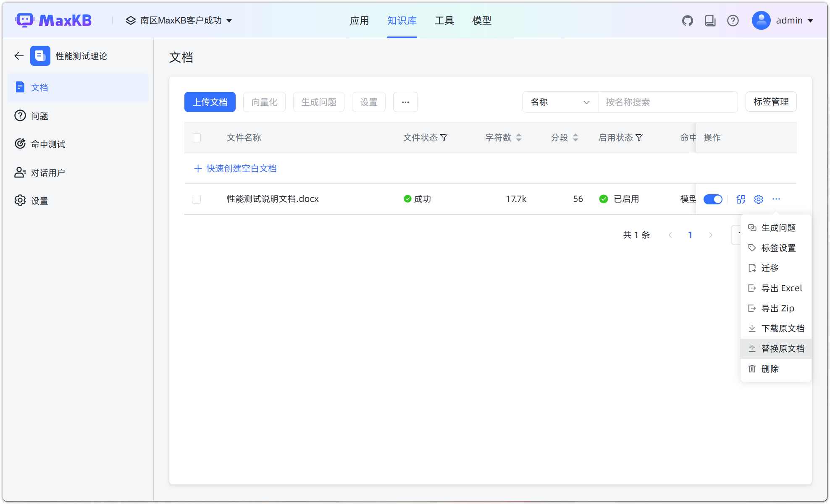This screenshot has height=504, width=830.
Task: Check the header select-all checkbox
Action: [196, 138]
